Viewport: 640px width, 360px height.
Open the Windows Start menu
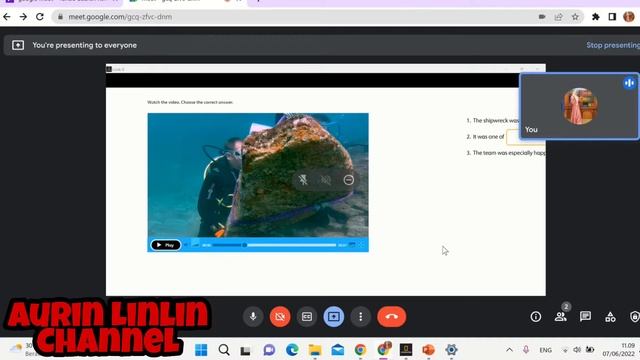click(x=201, y=350)
